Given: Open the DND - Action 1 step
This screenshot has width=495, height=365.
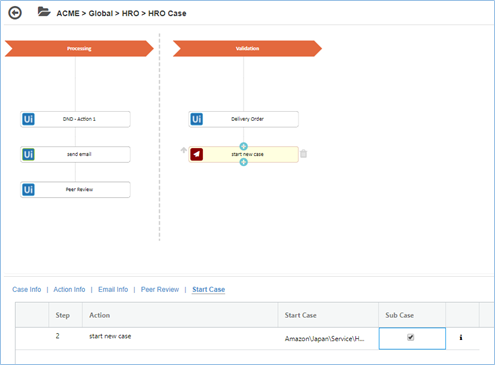Looking at the screenshot, I should click(75, 119).
